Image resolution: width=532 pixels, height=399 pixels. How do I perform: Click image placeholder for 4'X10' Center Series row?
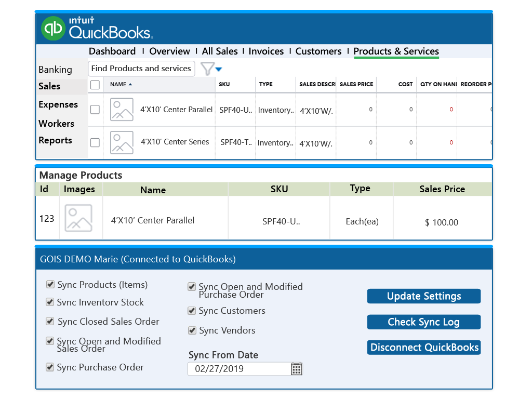[122, 142]
